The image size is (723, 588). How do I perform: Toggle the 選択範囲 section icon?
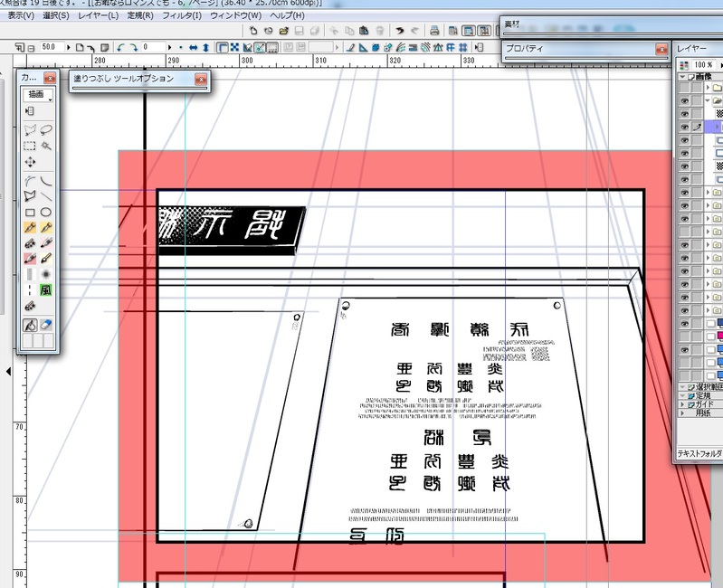691,387
